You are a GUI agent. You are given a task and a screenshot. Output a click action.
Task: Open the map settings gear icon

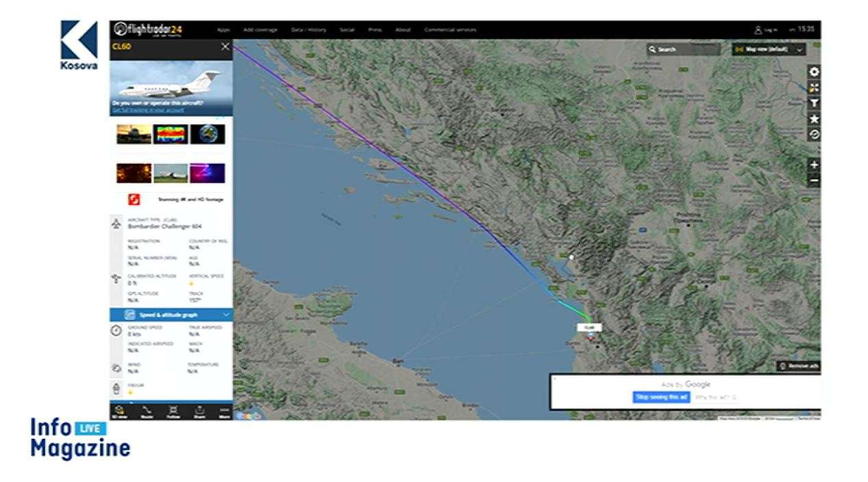[x=814, y=71]
